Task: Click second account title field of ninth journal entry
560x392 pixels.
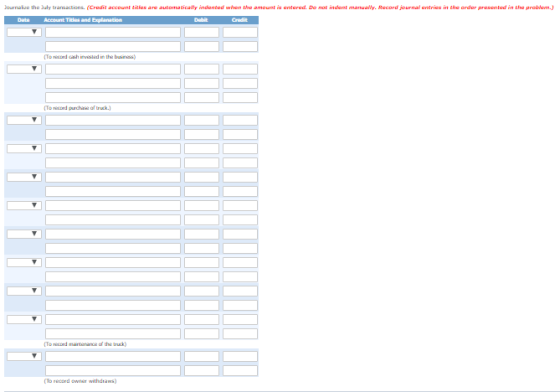Action: [x=113, y=306]
